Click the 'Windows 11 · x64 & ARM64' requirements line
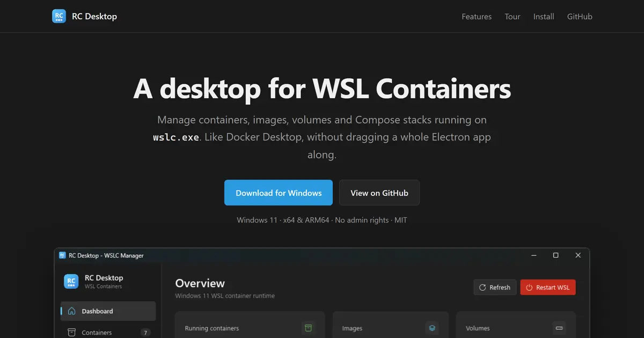The width and height of the screenshot is (644, 338). (322, 220)
